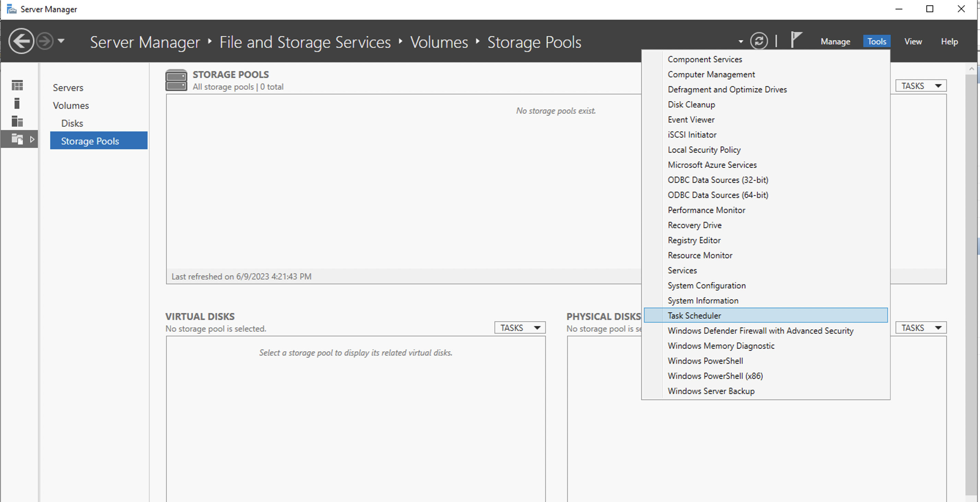The image size is (980, 502).
Task: Click the vertical scrollbar up arrow
Action: tap(971, 69)
